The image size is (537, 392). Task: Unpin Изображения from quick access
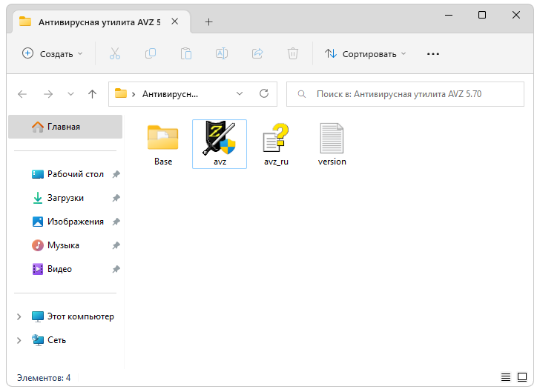(116, 222)
